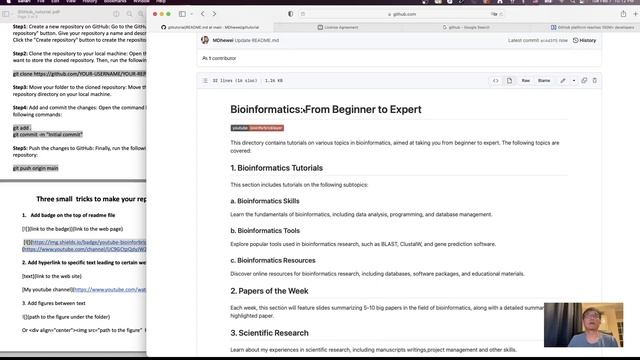Toggle Safari sidebar icon
Image resolution: width=640 pixels, height=360 pixels.
182,14
